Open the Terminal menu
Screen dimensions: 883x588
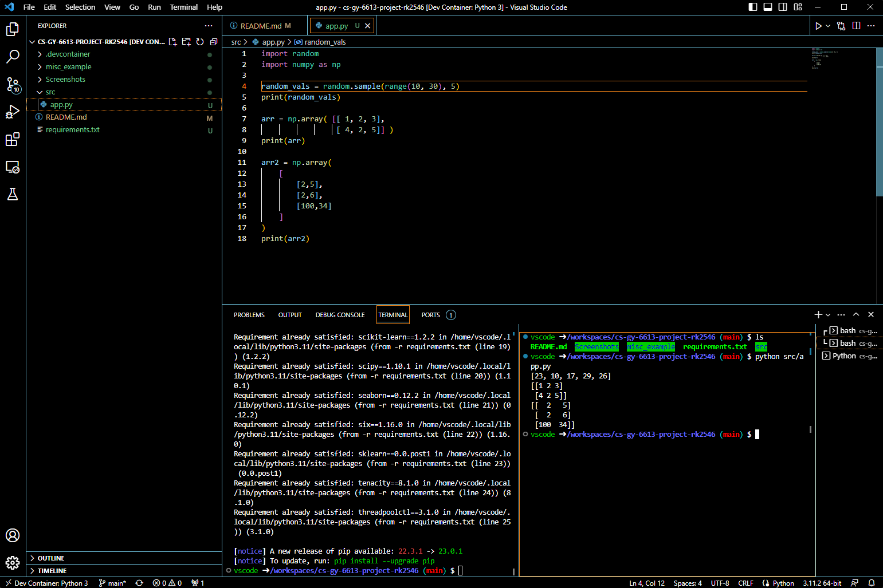(x=184, y=7)
